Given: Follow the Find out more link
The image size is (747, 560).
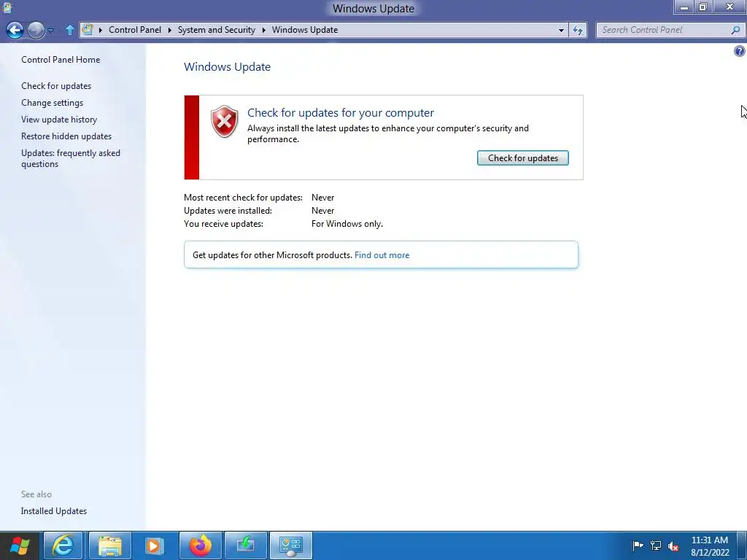Looking at the screenshot, I should (382, 254).
